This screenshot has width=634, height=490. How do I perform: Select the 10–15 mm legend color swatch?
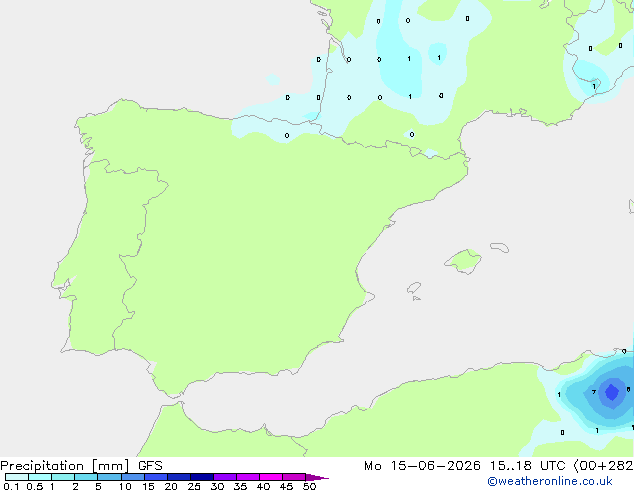coord(132,477)
